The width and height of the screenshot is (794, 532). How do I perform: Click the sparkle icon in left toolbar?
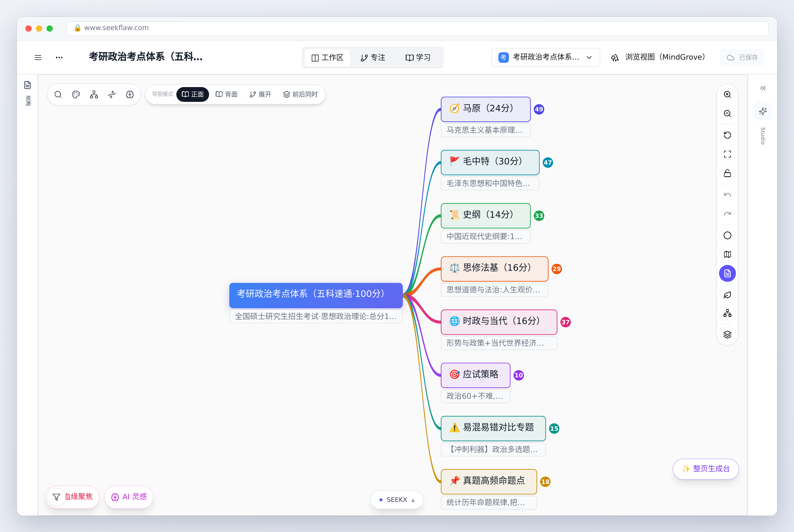[x=112, y=94]
